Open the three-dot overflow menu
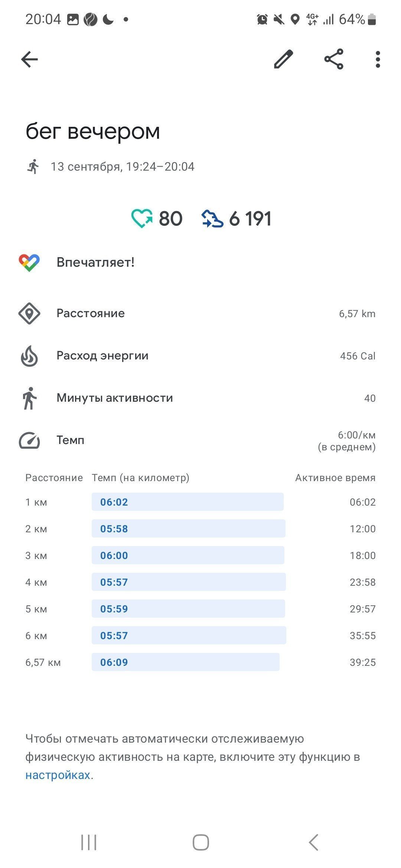This screenshot has width=401, height=868. click(x=378, y=59)
